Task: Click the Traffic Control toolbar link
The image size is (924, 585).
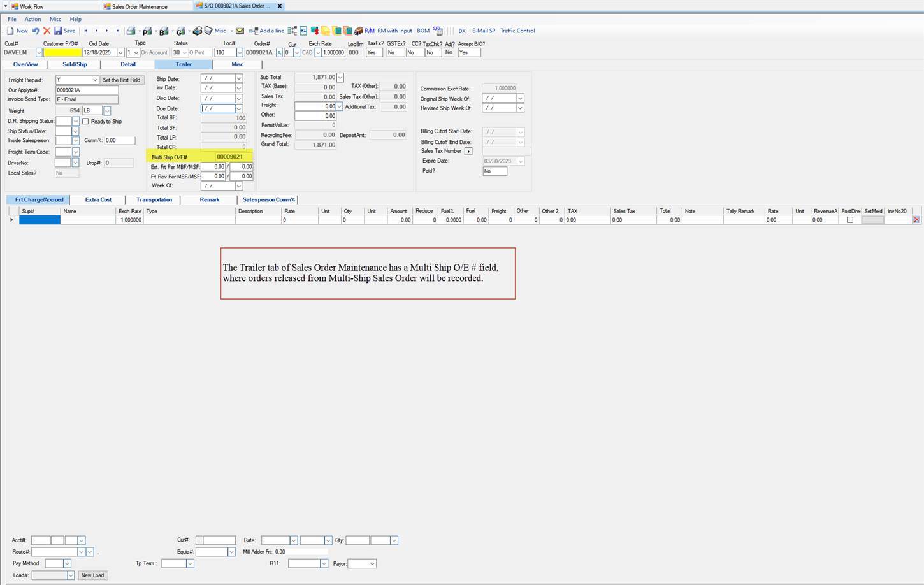Action: (517, 31)
